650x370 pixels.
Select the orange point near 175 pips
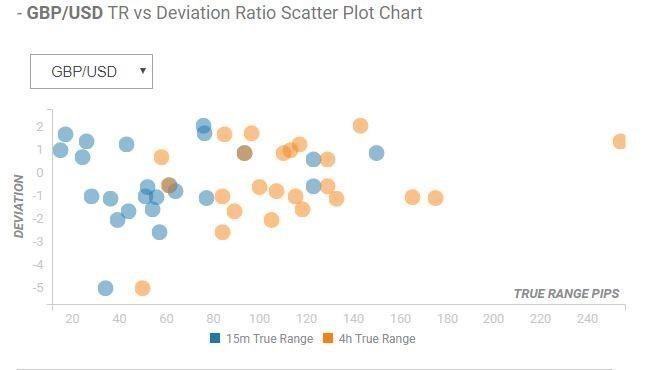click(x=435, y=198)
